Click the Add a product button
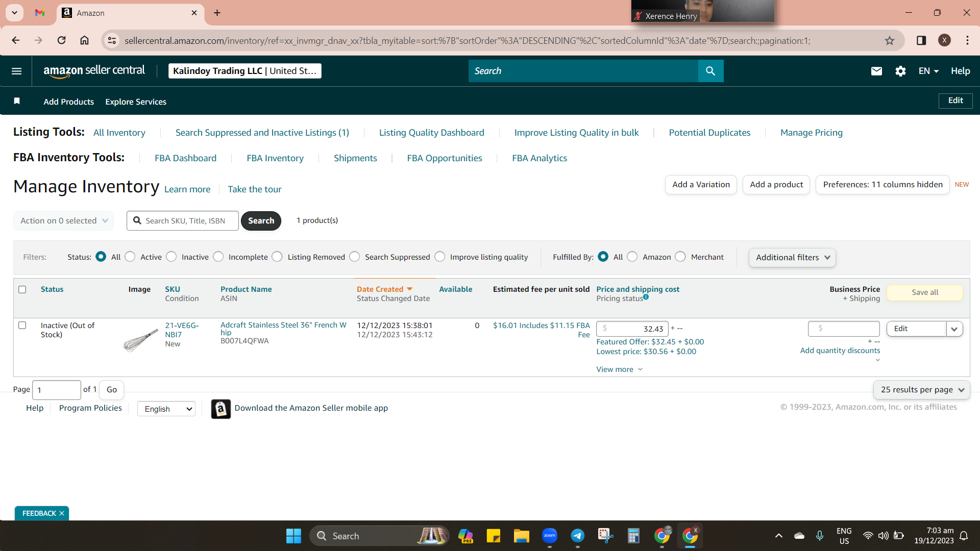The width and height of the screenshot is (980, 551). 776,185
